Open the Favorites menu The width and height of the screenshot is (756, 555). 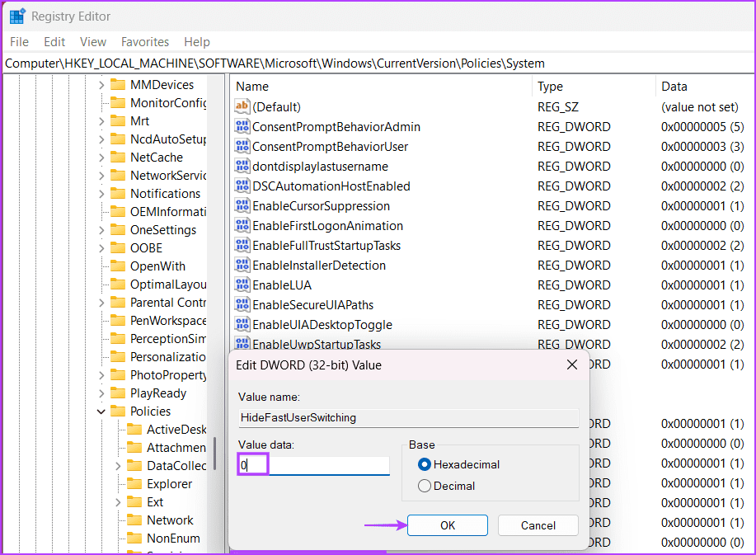tap(144, 41)
